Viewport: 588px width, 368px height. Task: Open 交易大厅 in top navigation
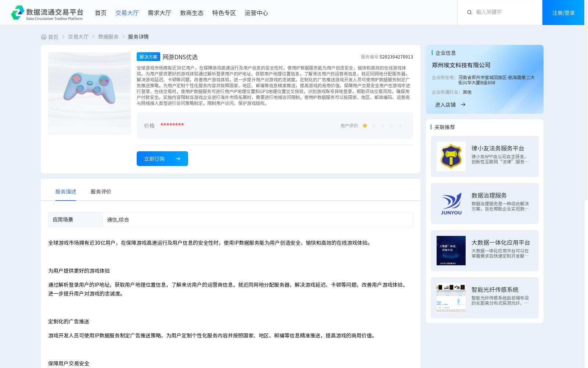tap(127, 13)
